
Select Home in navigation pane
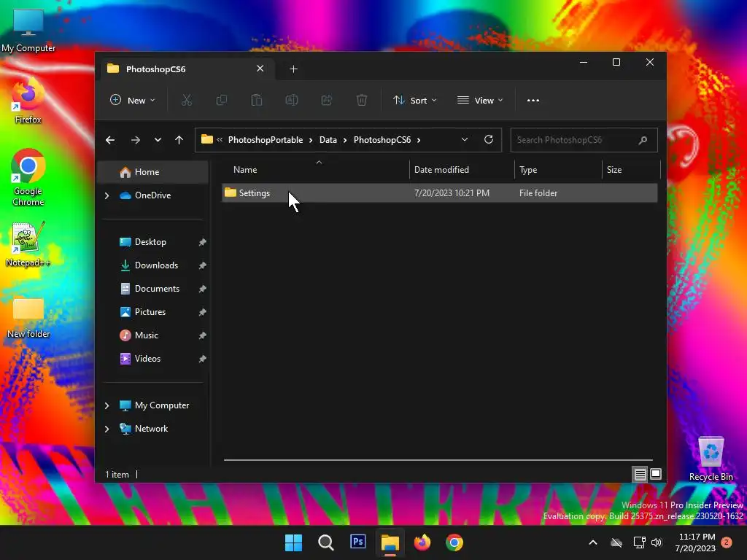pos(153,172)
